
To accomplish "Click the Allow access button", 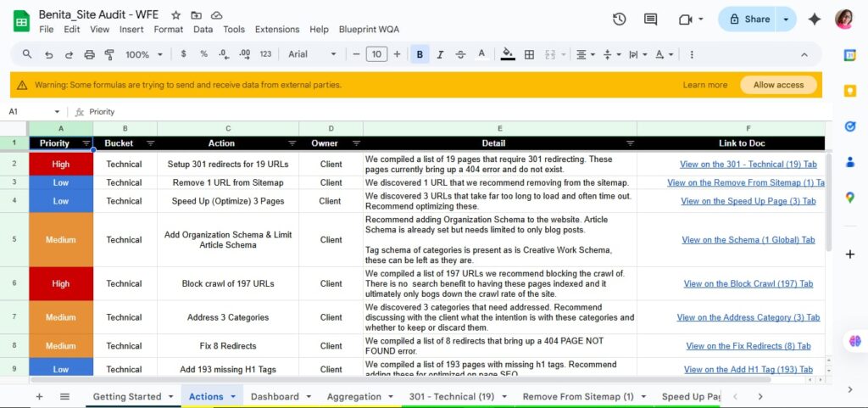I will 778,85.
